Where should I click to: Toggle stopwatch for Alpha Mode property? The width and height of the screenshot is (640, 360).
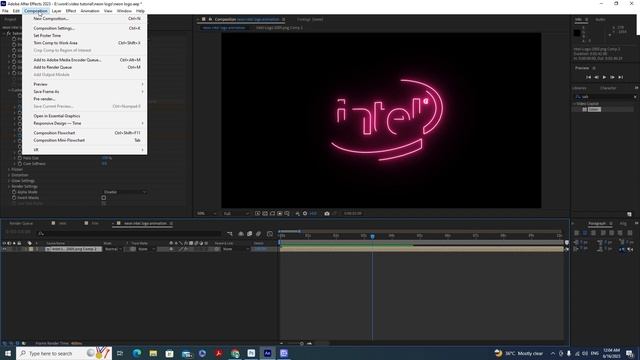14,192
